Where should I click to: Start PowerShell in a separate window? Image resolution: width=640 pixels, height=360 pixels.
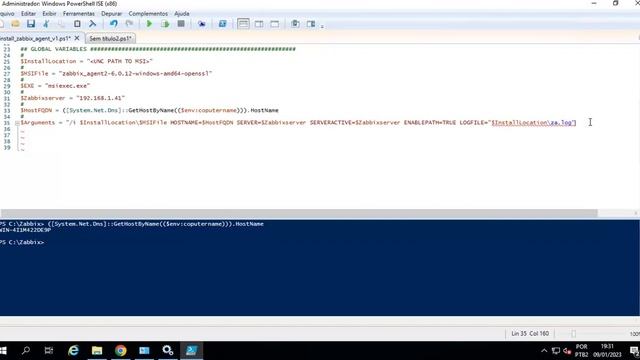coord(222,24)
